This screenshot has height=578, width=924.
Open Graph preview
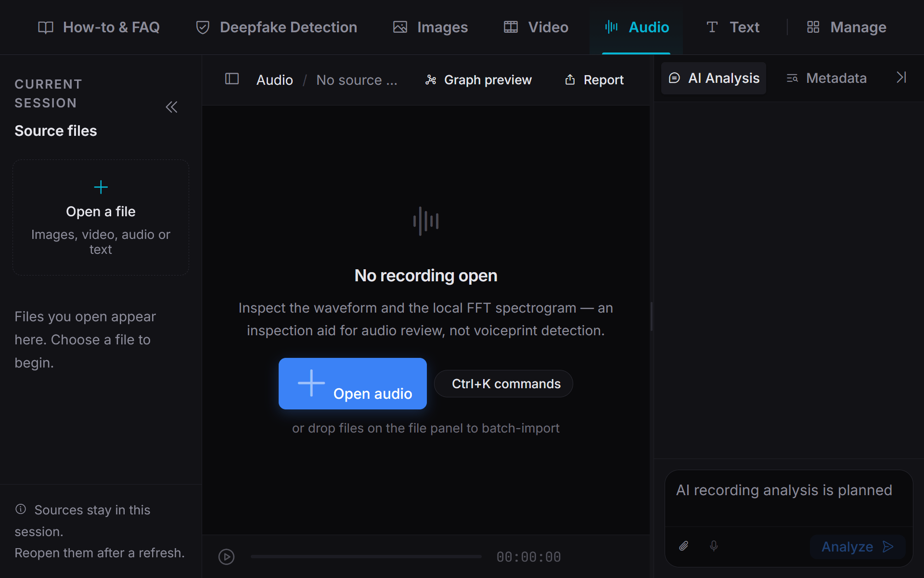click(478, 80)
